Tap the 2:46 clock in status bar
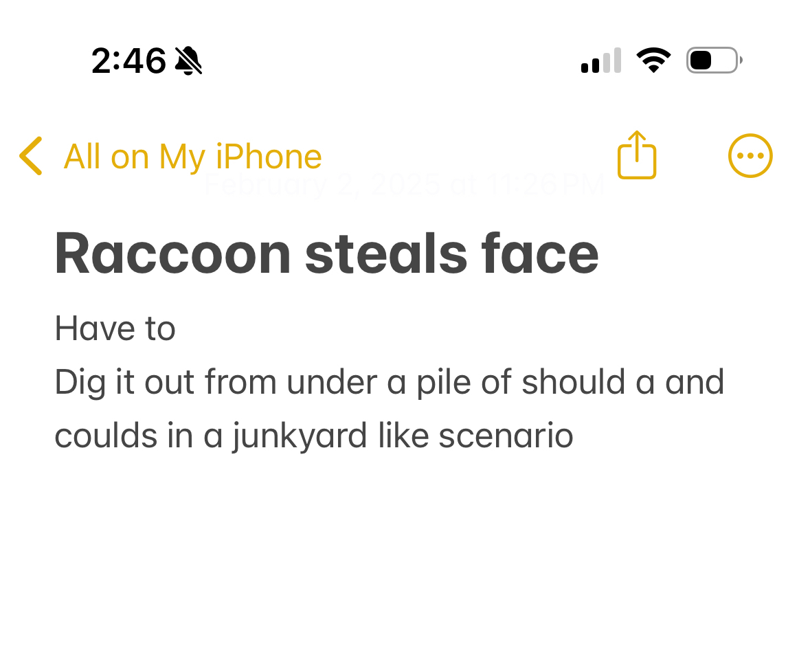Screen dimensions: 810x672 coord(128,61)
